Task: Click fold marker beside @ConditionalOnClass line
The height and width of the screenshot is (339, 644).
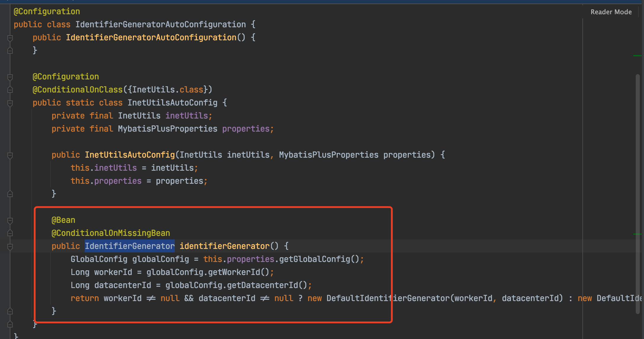Action: pos(10,90)
